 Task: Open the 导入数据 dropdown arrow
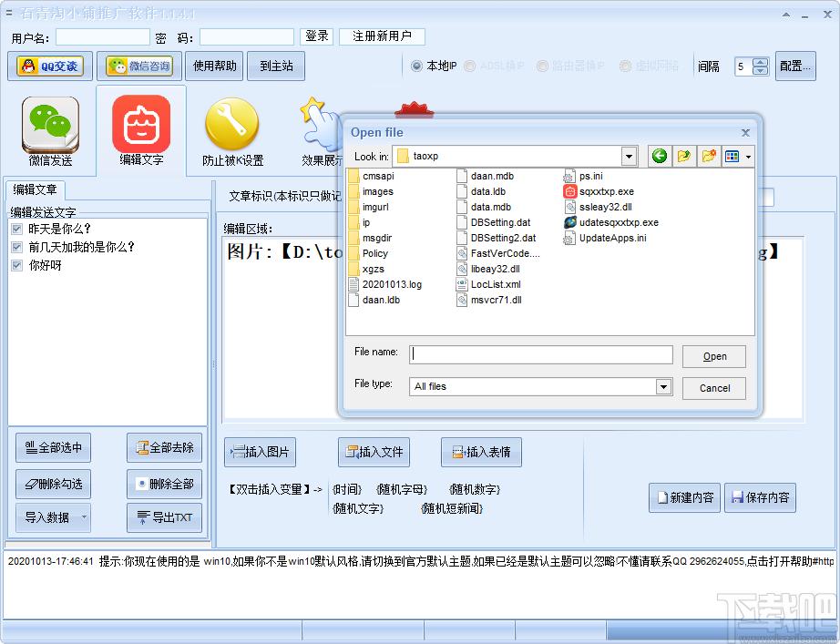[84, 517]
